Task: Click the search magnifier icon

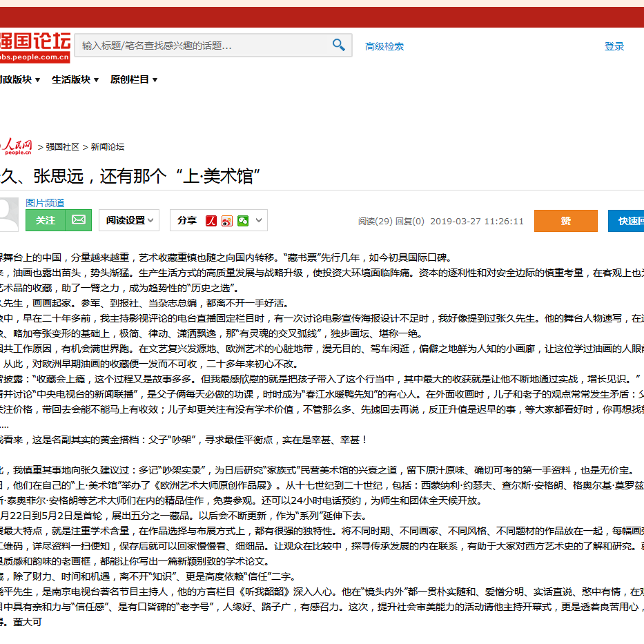Action: (338, 45)
